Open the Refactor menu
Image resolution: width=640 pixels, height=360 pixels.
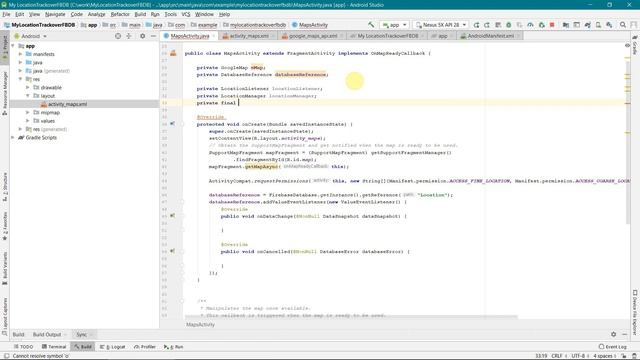(120, 14)
